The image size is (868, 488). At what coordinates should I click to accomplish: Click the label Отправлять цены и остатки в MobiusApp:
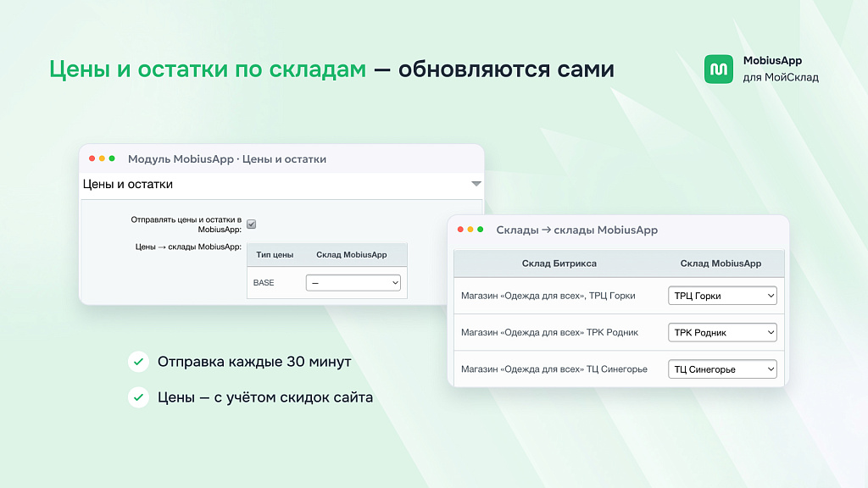point(186,224)
